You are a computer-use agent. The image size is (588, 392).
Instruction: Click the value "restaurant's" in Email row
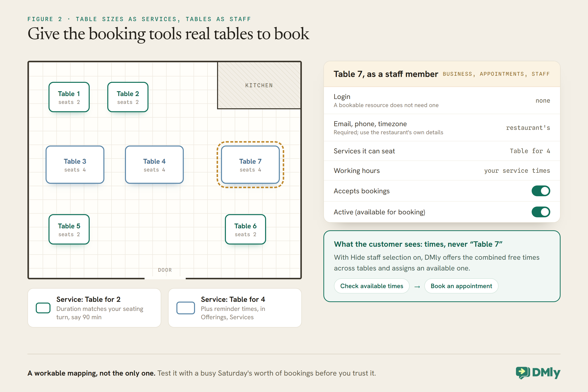(528, 128)
